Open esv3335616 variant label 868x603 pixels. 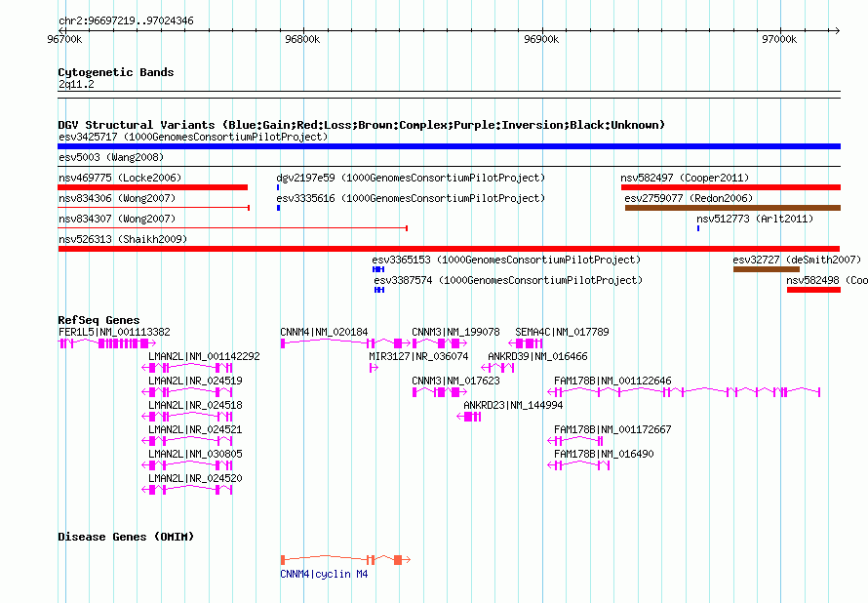tap(411, 198)
